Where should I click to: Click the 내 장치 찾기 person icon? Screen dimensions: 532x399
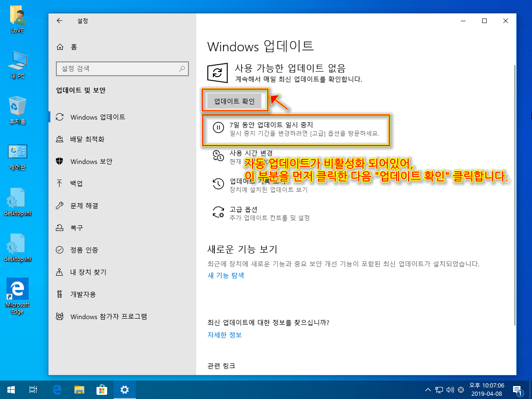(x=60, y=272)
